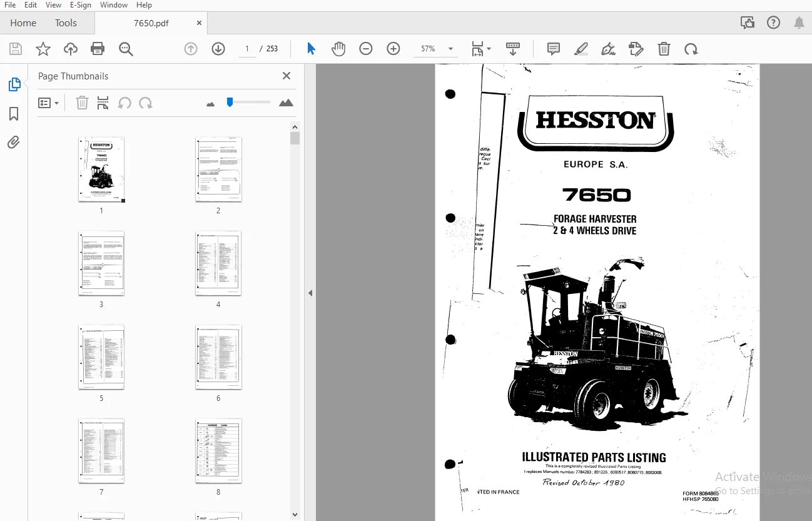Select page 5 thumbnail

coord(101,357)
